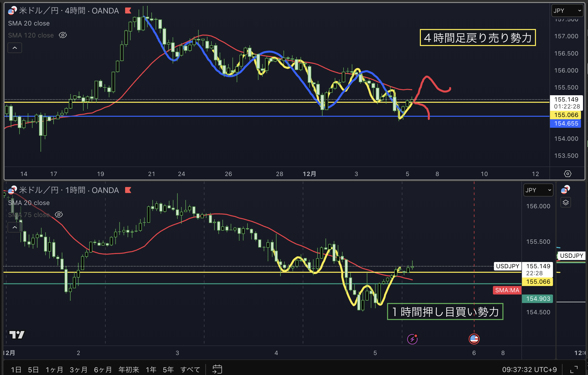The height and width of the screenshot is (375, 588).
Task: Click the purple lightning event marker
Action: (412, 339)
